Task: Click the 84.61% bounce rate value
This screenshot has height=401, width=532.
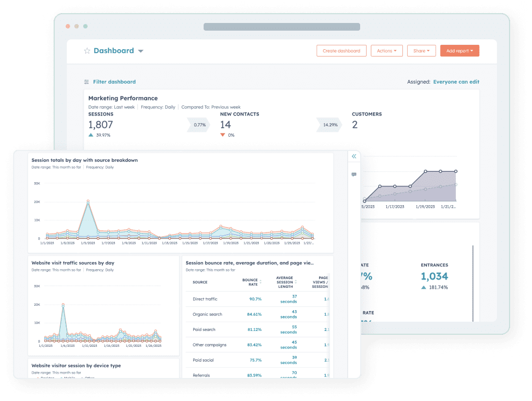Action: (x=254, y=315)
